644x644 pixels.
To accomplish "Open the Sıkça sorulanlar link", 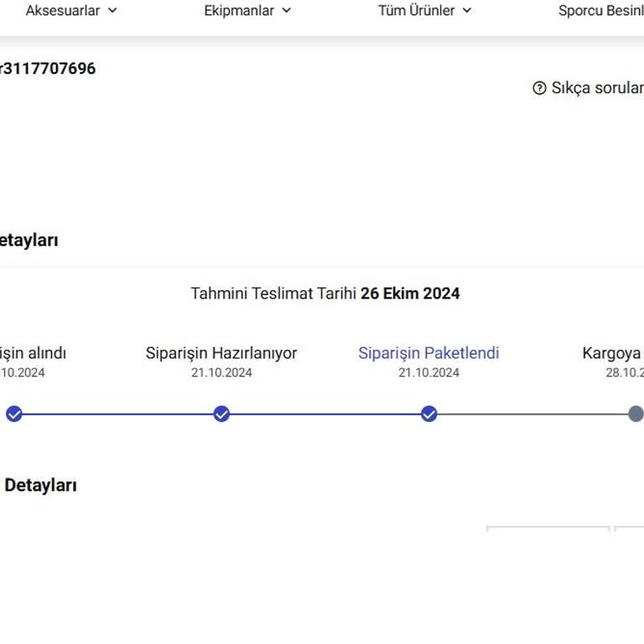I will 597,88.
